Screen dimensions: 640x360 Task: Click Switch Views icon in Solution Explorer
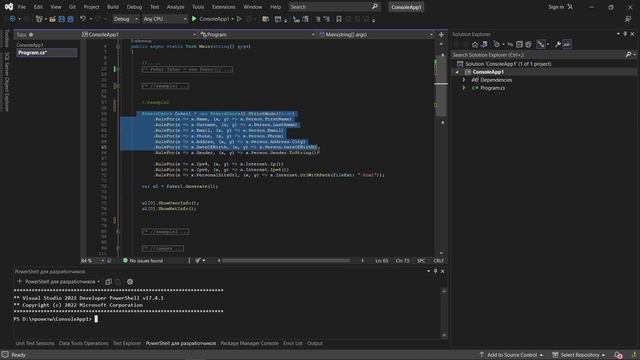[x=484, y=44]
